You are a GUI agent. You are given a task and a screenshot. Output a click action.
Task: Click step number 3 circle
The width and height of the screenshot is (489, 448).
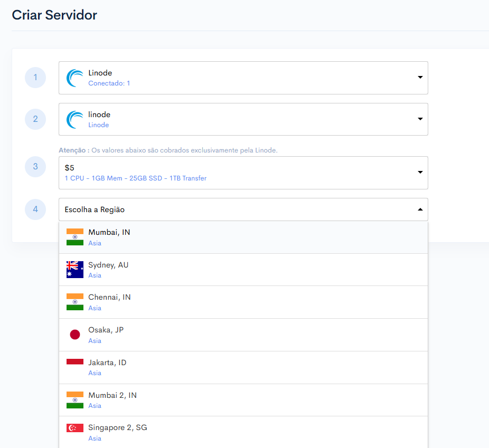point(35,167)
